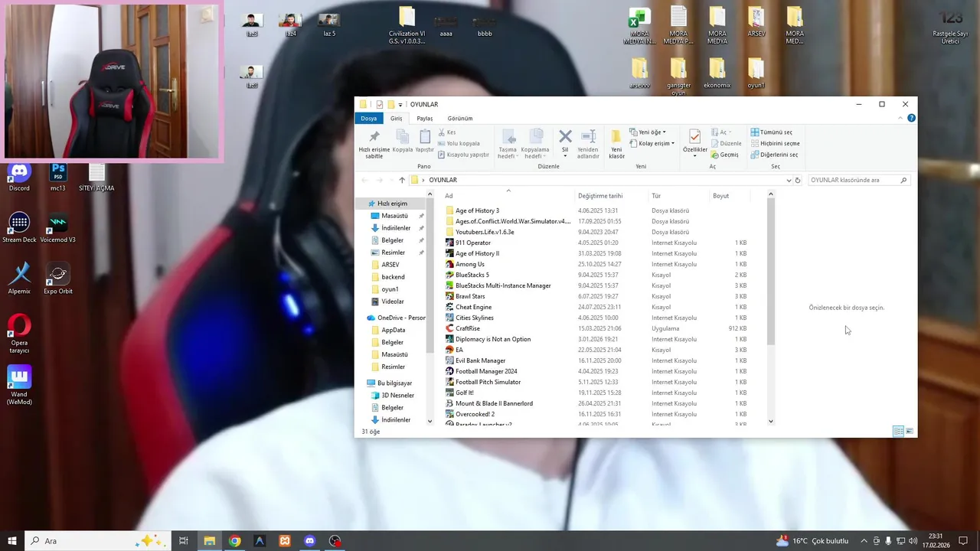Select the Age of History 3 folder
Image resolution: width=980 pixels, height=551 pixels.
477,210
